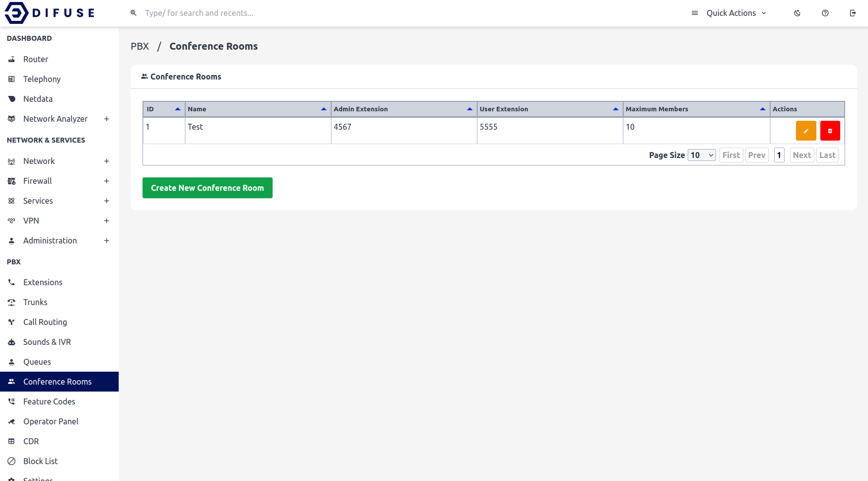Open Operator Panel menu item
Image resolution: width=868 pixels, height=481 pixels.
(59, 421)
